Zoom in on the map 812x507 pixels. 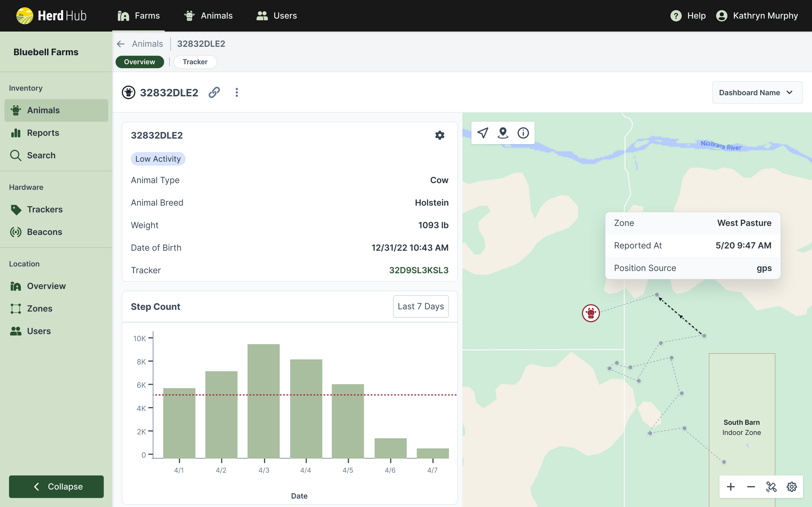pos(730,486)
